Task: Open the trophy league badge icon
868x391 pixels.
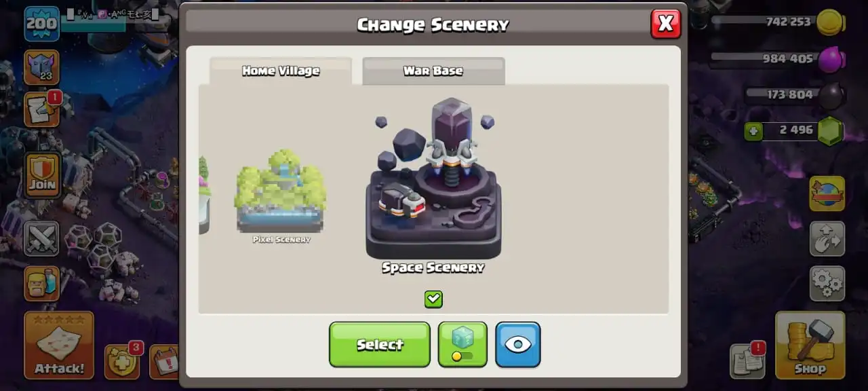Action: pyautogui.click(x=42, y=67)
